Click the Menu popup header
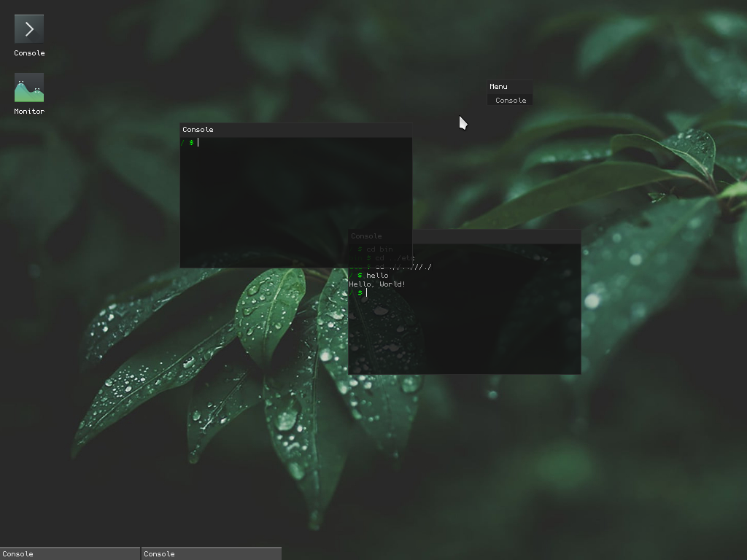 [x=510, y=87]
